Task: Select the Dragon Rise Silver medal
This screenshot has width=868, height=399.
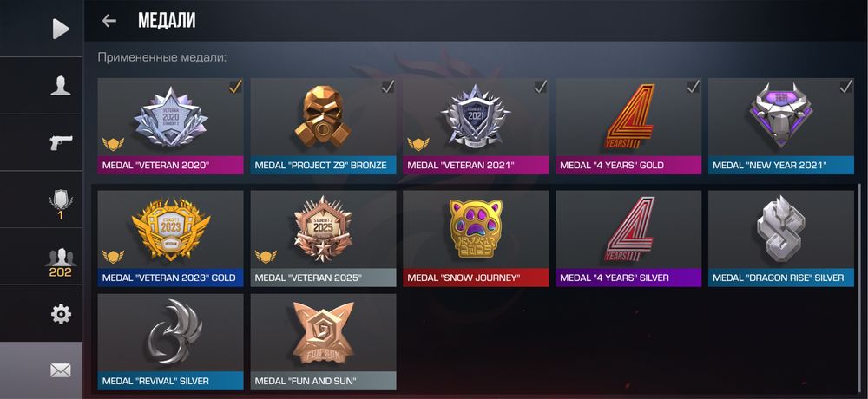Action: pyautogui.click(x=781, y=239)
